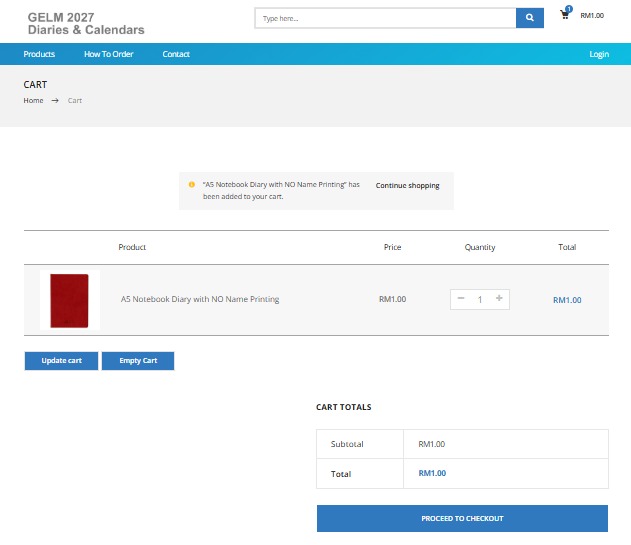Open the red notebook product thumbnail
This screenshot has width=631, height=545.
click(x=70, y=300)
